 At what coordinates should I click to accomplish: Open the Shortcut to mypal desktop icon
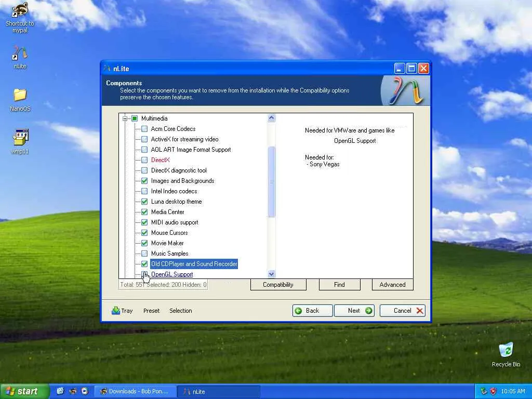pyautogui.click(x=20, y=18)
